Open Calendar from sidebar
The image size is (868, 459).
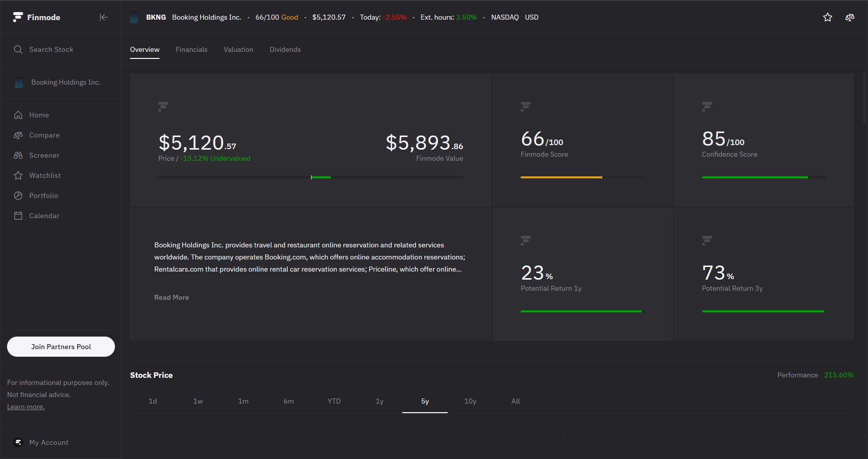click(x=44, y=216)
